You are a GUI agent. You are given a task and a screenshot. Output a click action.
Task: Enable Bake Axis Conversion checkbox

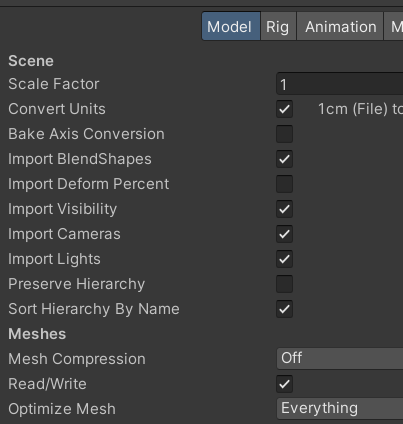coord(284,134)
